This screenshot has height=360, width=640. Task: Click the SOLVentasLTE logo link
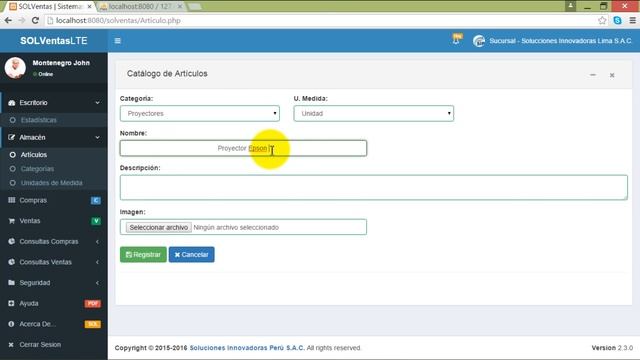(53, 41)
